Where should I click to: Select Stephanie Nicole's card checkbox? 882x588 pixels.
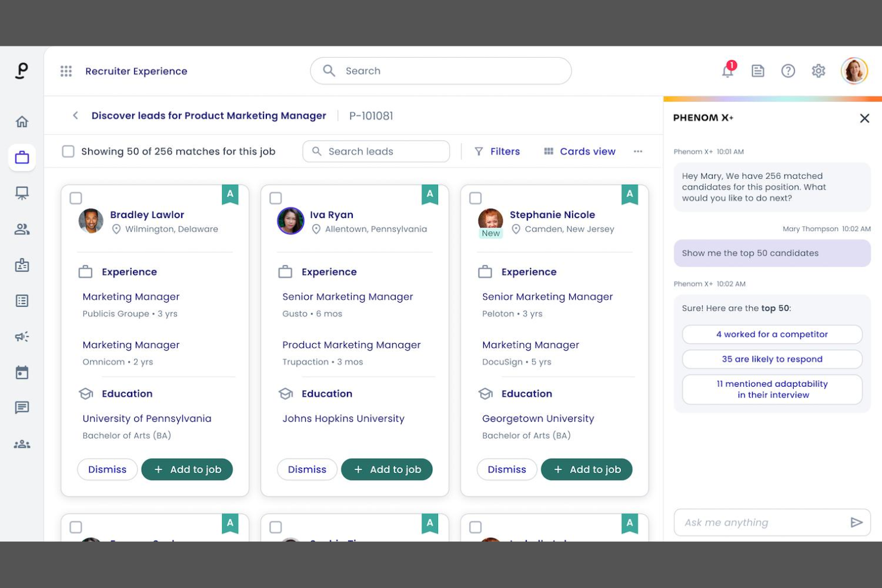point(476,198)
